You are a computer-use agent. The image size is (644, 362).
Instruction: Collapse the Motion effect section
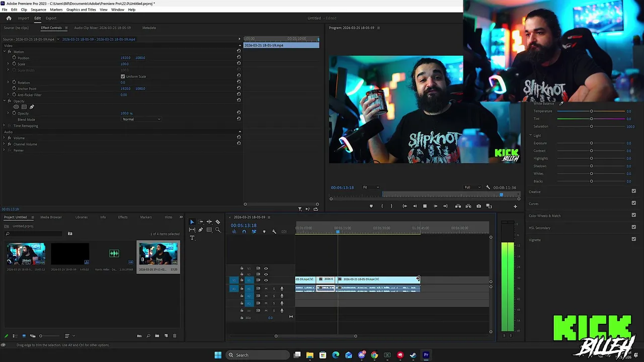[x=4, y=52]
